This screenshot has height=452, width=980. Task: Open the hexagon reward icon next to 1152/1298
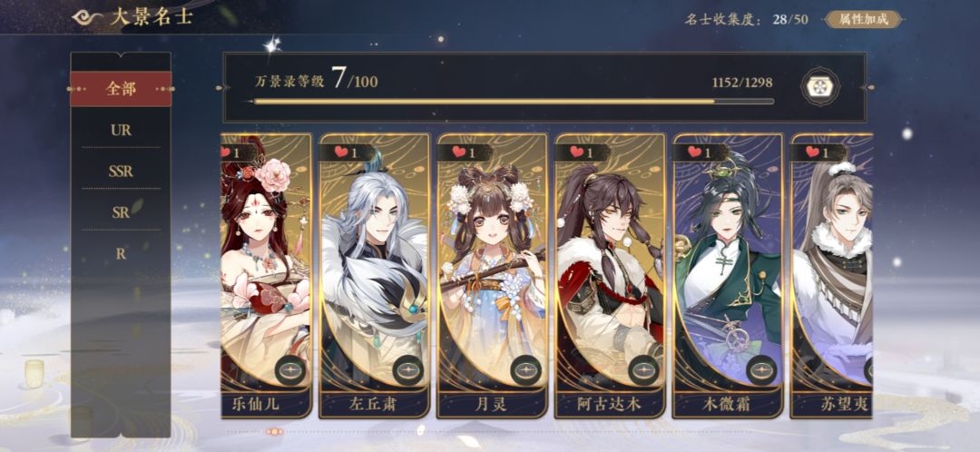click(820, 87)
